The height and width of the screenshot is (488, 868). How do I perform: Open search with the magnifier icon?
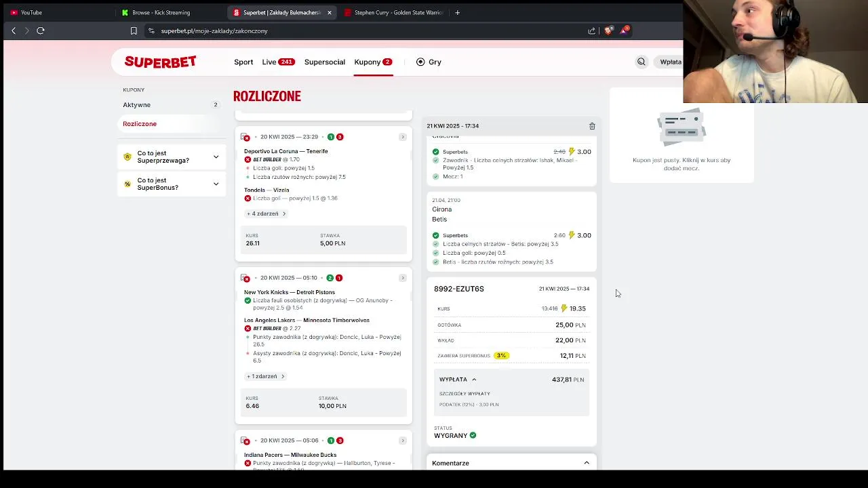click(x=642, y=62)
